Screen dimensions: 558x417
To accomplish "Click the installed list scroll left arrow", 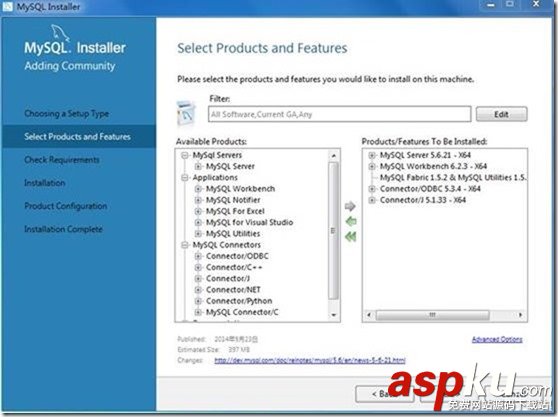I will click(369, 315).
